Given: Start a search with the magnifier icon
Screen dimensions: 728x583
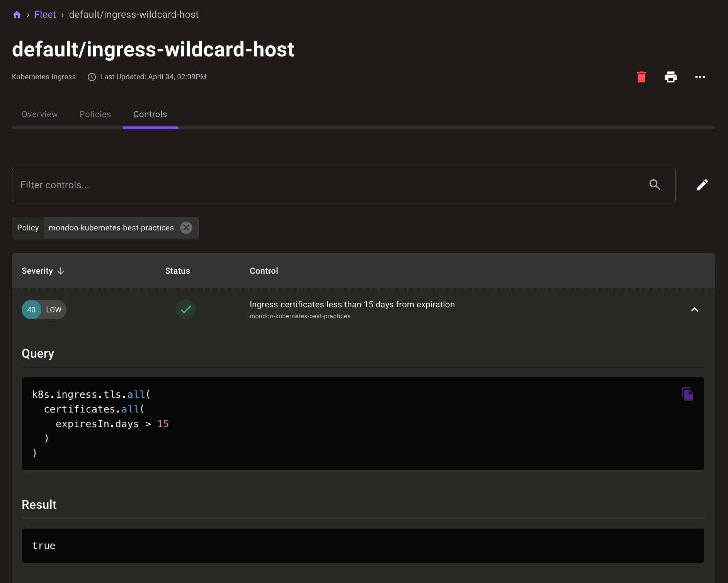Looking at the screenshot, I should pos(655,185).
